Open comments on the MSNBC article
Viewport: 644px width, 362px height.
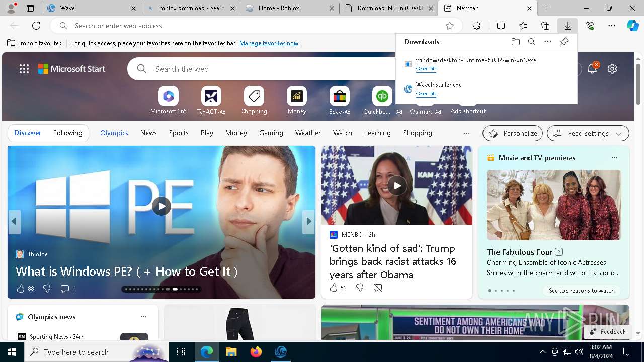pyautogui.click(x=378, y=288)
